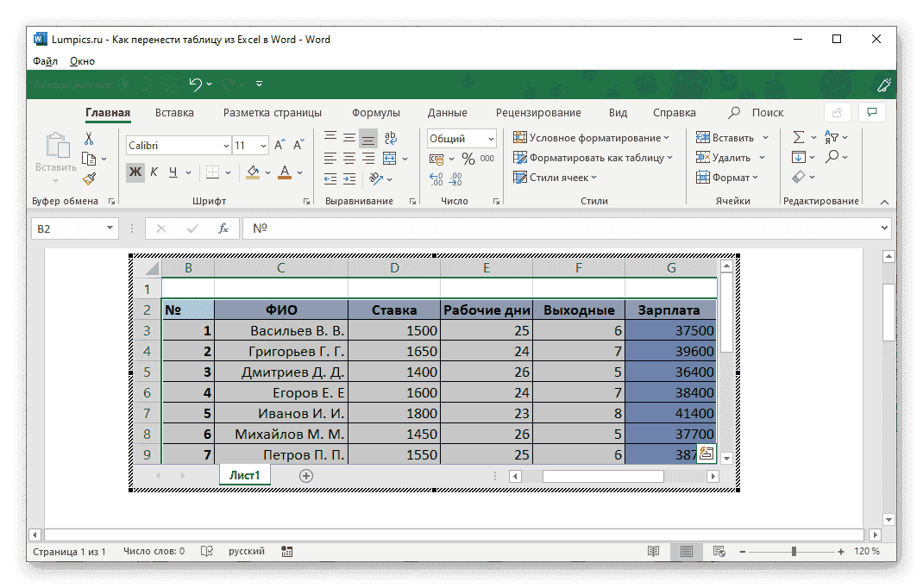Expand the font color dropdown arrow
This screenshot has height=588, width=923.
click(x=299, y=172)
